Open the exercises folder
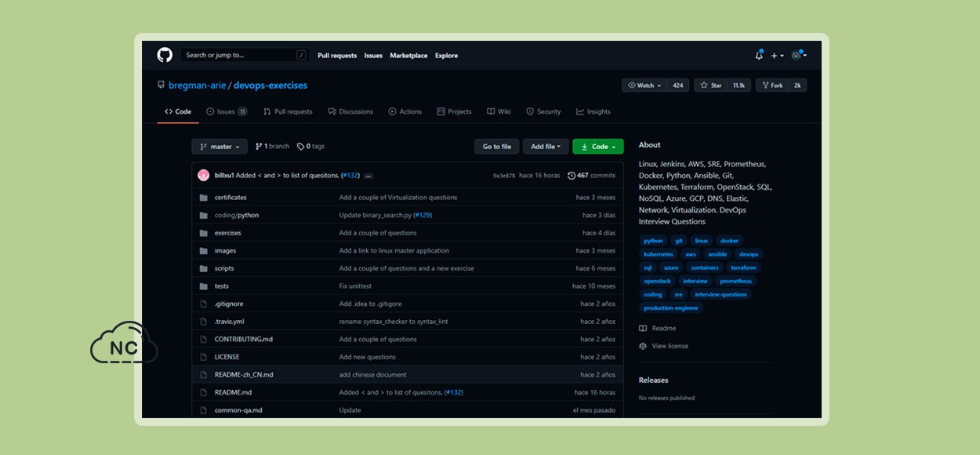980x455 pixels. click(x=228, y=233)
